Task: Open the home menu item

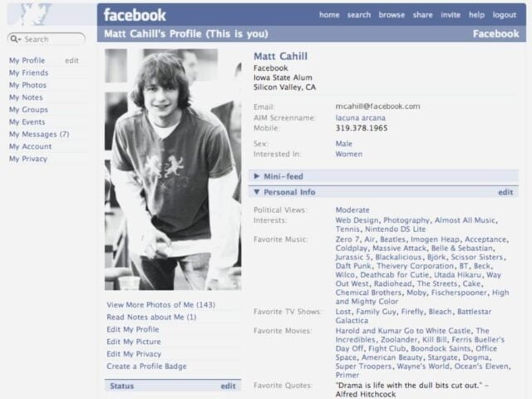Action: 329,15
